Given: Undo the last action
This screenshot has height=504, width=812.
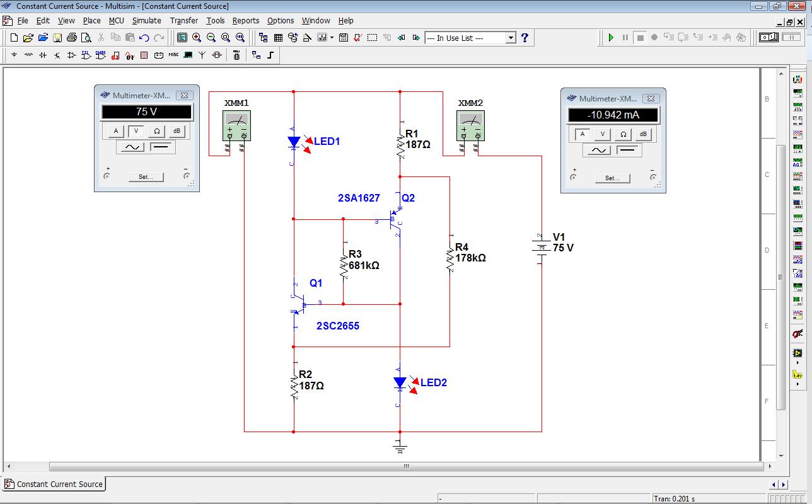Looking at the screenshot, I should (x=144, y=38).
